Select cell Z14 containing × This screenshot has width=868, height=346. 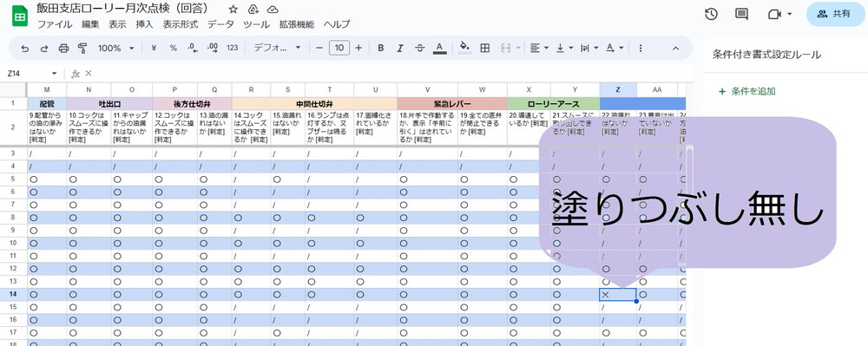click(618, 295)
